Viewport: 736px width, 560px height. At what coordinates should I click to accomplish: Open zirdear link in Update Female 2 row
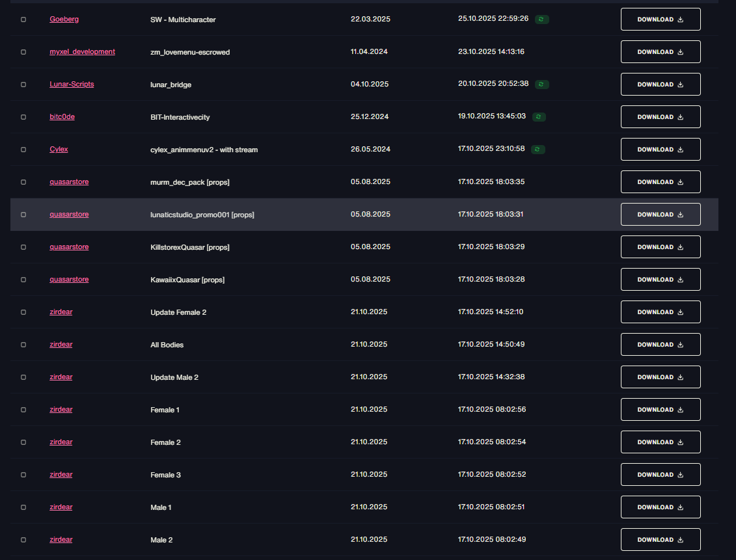(61, 312)
